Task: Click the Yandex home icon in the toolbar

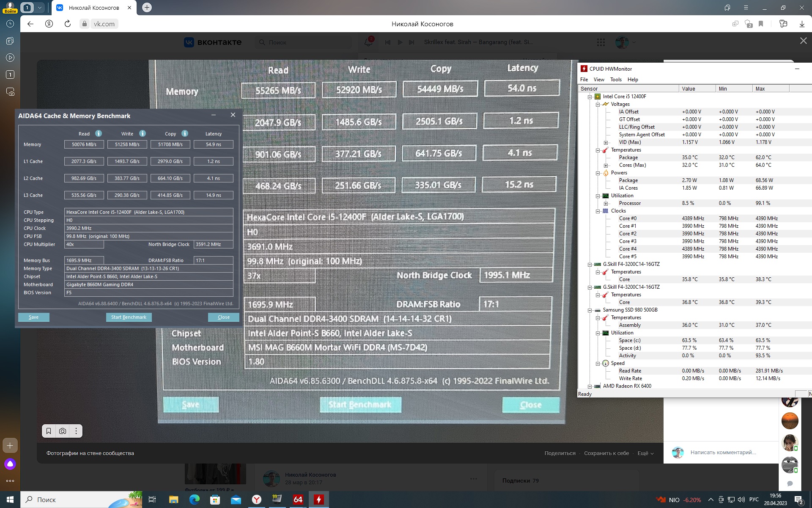Action: [49, 24]
